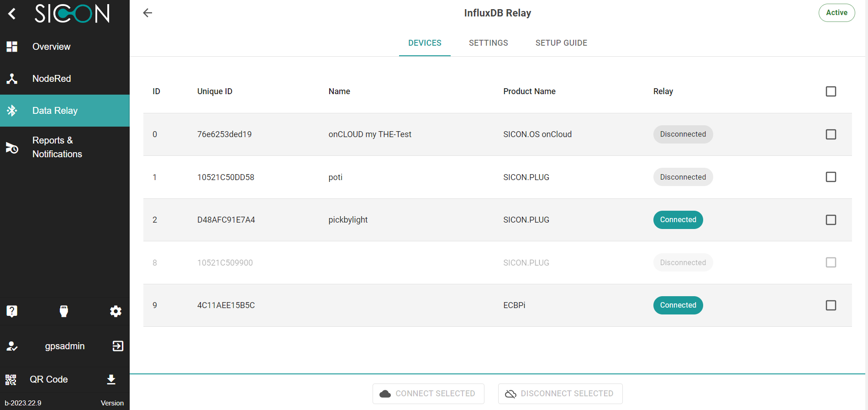Click the gpsadmin user profile icon
This screenshot has width=868, height=410.
coord(12,346)
